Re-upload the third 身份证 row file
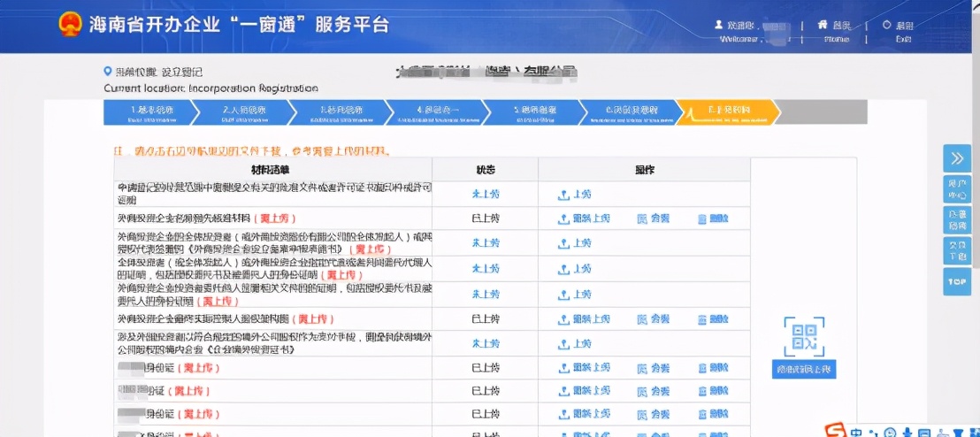This screenshot has height=437, width=980. pos(583,415)
